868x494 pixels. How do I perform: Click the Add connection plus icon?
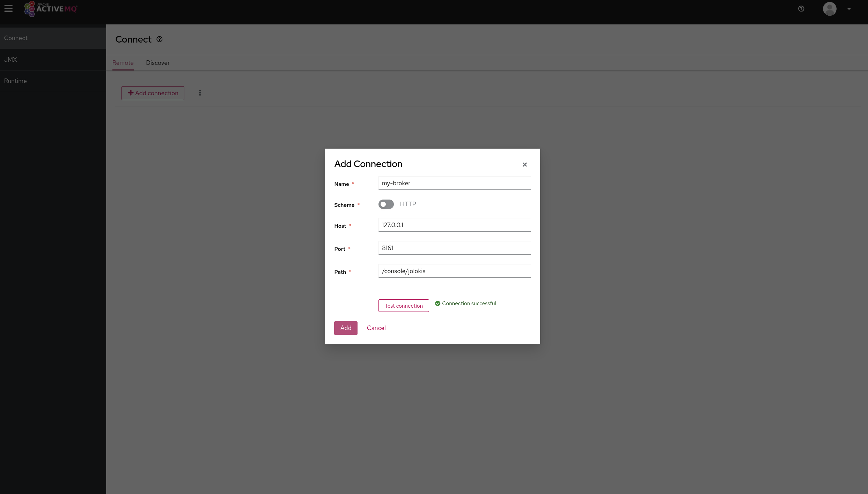point(131,93)
